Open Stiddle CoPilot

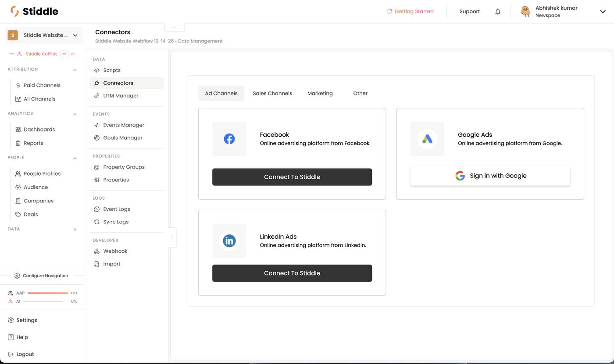41,54
